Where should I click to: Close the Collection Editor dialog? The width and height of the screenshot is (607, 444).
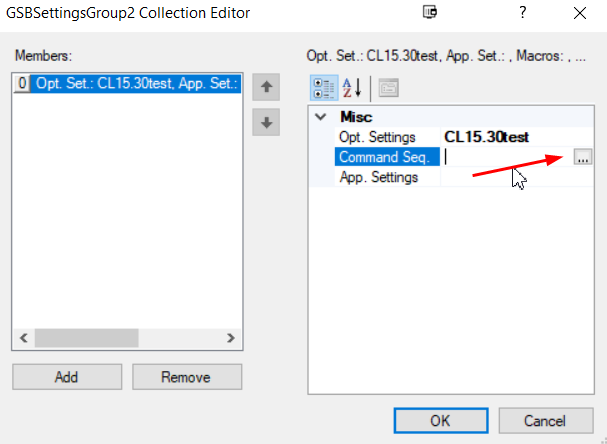click(x=580, y=14)
